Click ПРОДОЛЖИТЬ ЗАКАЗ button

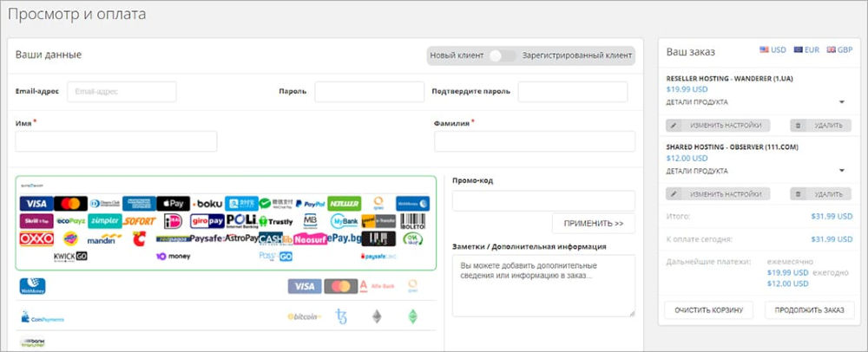[809, 310]
